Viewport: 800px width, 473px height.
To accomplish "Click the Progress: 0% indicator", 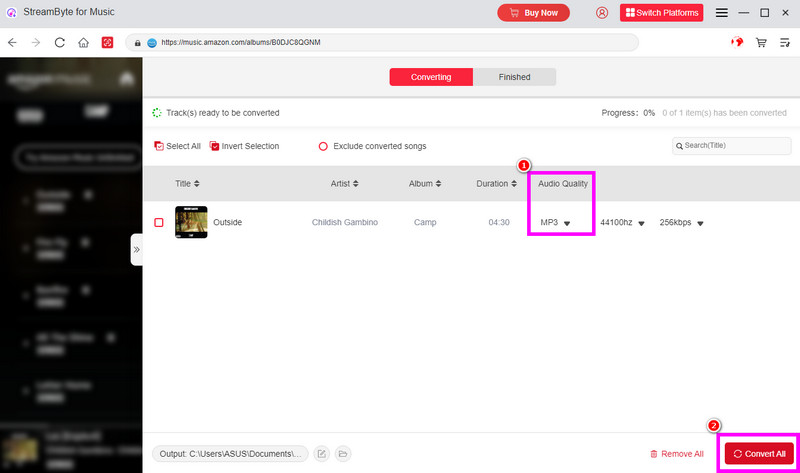I will tap(628, 113).
